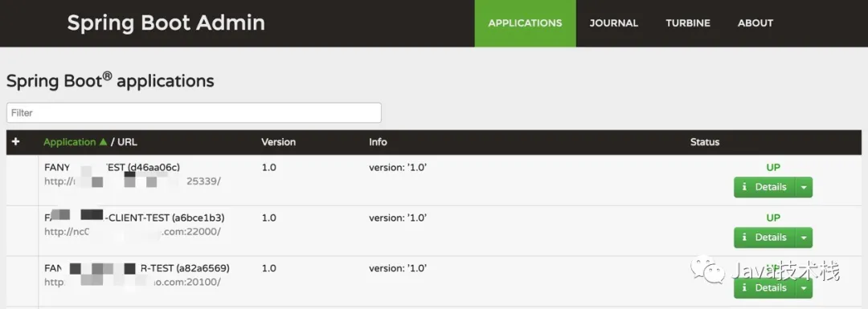This screenshot has width=868, height=309.
Task: Click UP status of a6bce1b3 row
Action: point(773,218)
